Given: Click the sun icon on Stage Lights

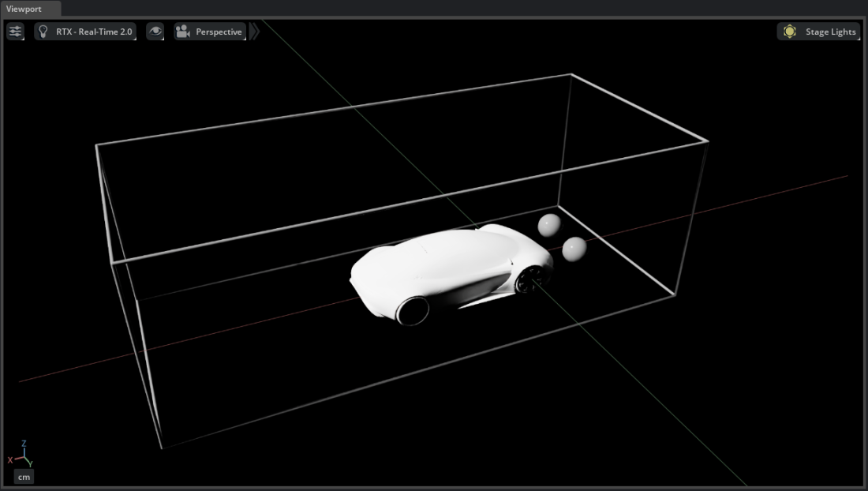Looking at the screenshot, I should click(x=790, y=32).
